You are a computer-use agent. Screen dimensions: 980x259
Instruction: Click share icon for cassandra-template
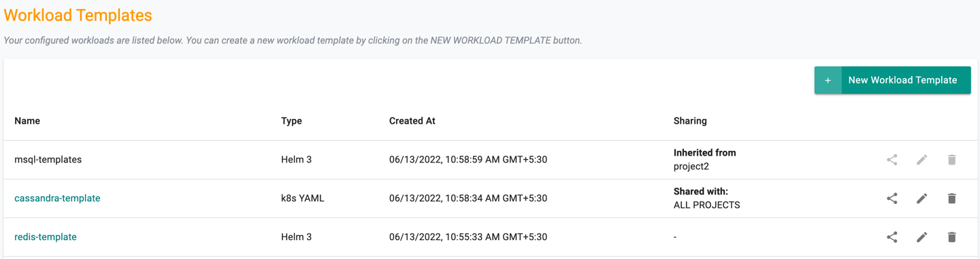pyautogui.click(x=892, y=198)
